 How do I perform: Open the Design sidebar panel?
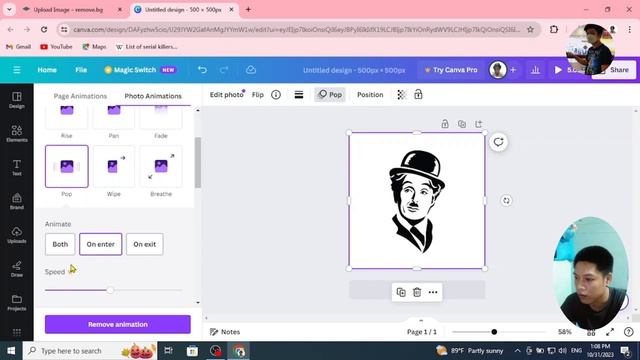(17, 100)
